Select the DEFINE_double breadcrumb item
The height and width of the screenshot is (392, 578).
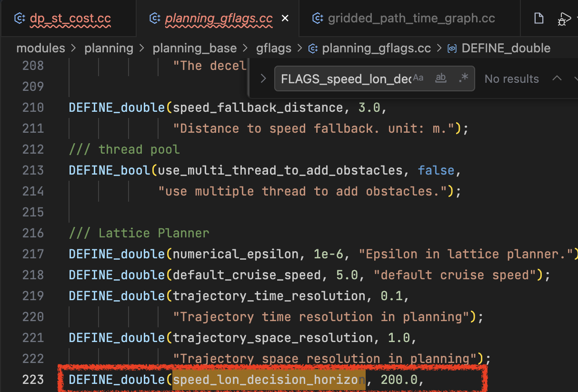tap(506, 49)
